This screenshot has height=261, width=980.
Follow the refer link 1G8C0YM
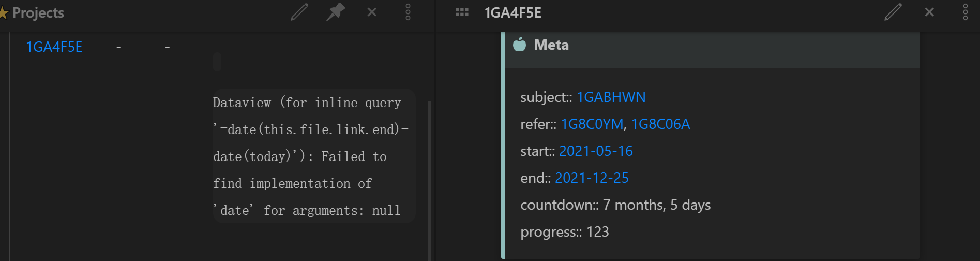(592, 124)
